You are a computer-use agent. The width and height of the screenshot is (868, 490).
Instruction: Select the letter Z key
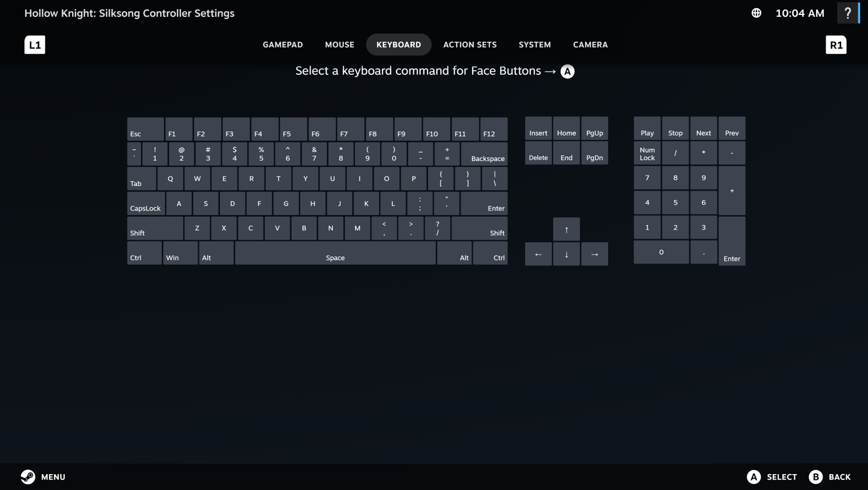[197, 228]
